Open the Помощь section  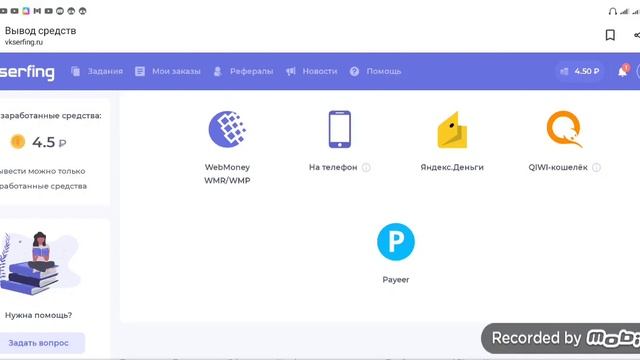pyautogui.click(x=376, y=71)
